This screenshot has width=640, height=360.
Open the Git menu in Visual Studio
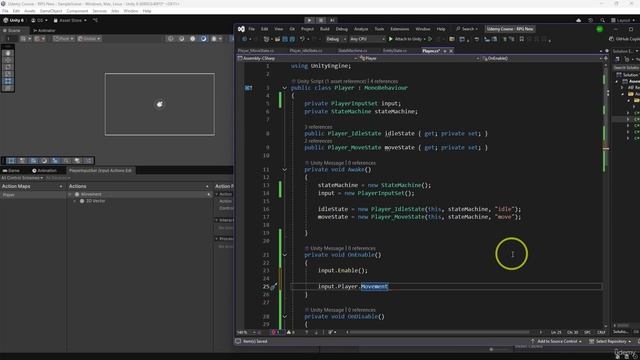(292, 29)
